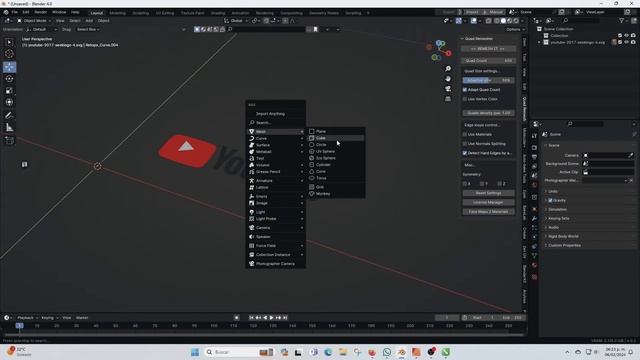Image resolution: width=640 pixels, height=360 pixels.
Task: Open the Camera submenu in Add menu
Action: pos(276,227)
